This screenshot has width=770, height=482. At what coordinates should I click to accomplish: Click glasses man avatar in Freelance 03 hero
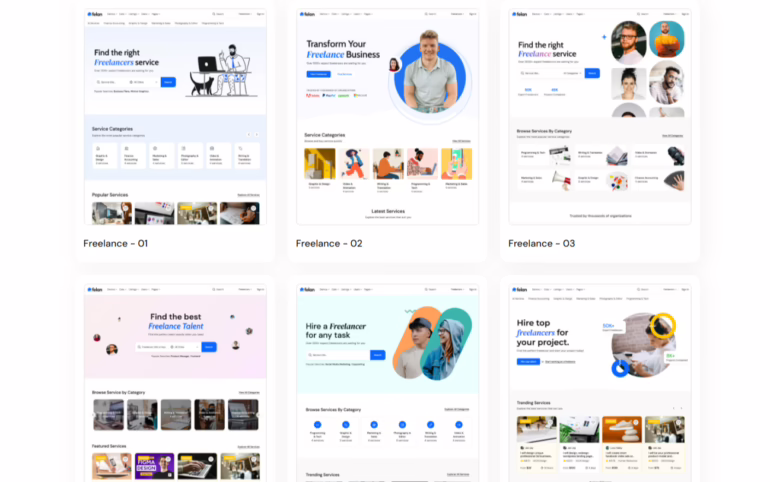click(x=629, y=42)
